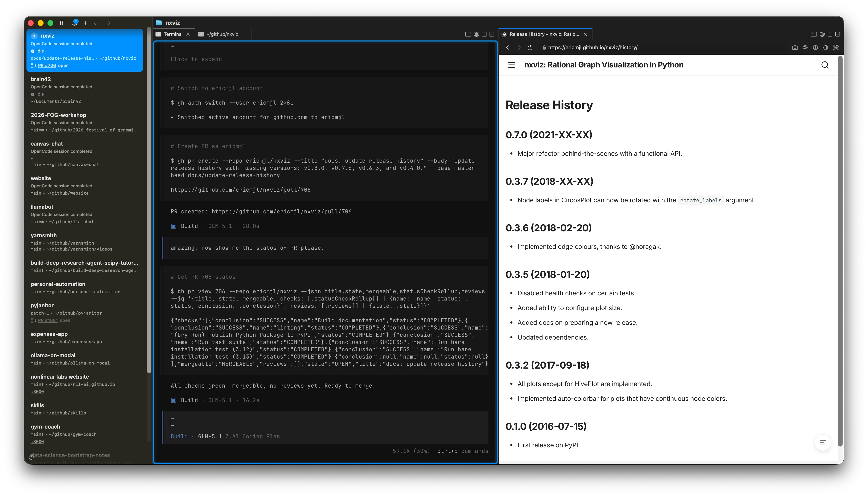Select the brain42 workspace

coord(85,90)
